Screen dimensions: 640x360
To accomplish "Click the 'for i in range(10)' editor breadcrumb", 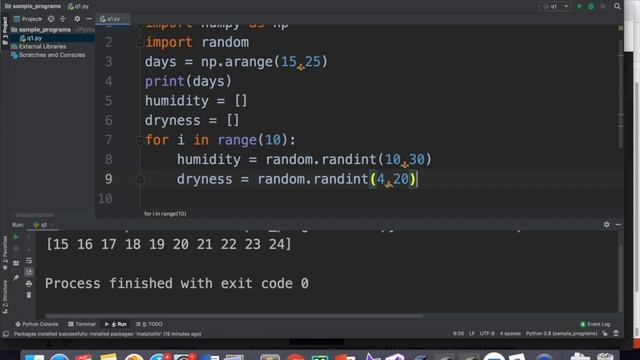I will (165, 213).
